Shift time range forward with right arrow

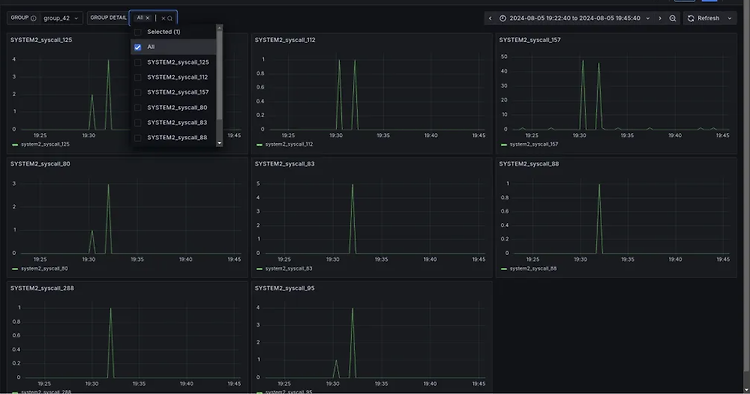660,18
